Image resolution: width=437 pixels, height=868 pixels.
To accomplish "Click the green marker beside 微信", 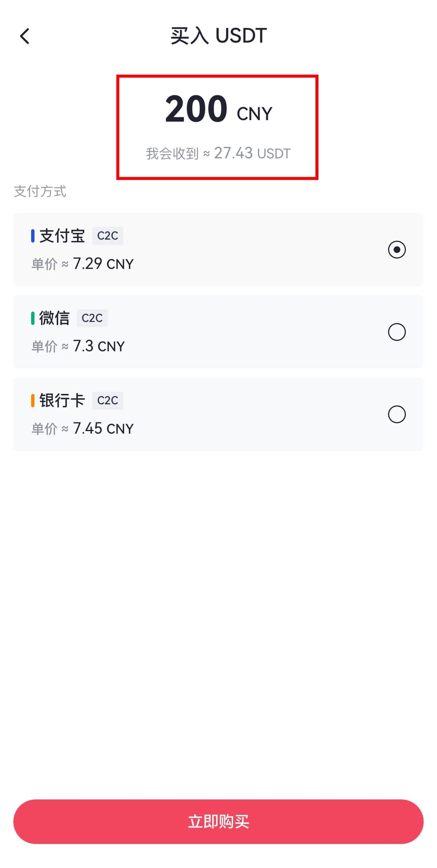I will coord(32,318).
